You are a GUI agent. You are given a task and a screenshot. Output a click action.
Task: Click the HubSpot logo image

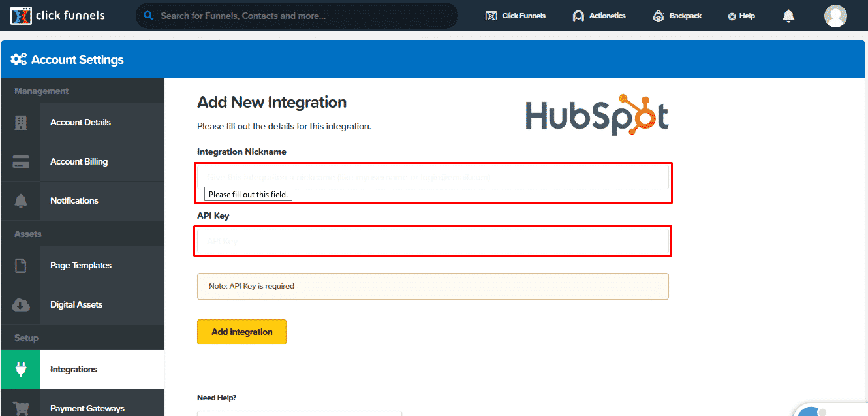coord(597,115)
